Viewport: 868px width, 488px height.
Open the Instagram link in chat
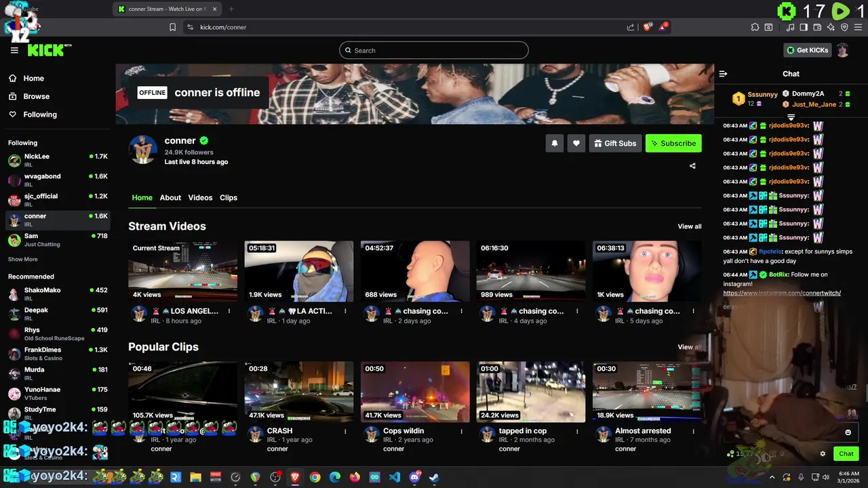[x=782, y=293]
